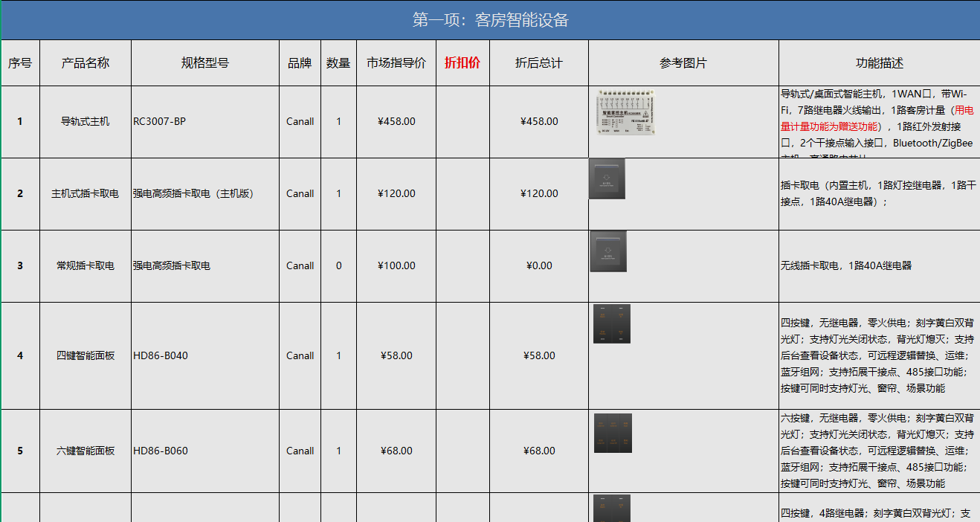Click the 参考图片 header cell
The height and width of the screenshot is (522, 980).
(x=683, y=63)
